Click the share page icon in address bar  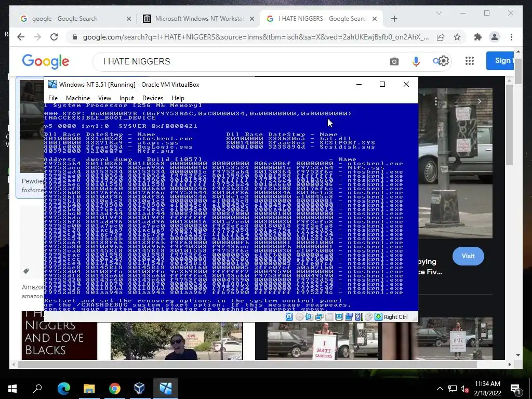point(441,37)
